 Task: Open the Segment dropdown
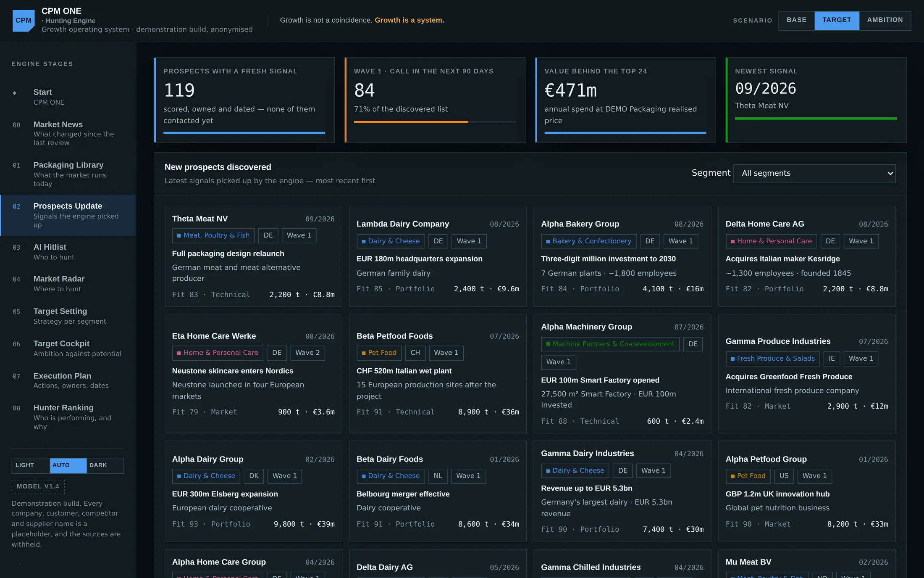(814, 173)
